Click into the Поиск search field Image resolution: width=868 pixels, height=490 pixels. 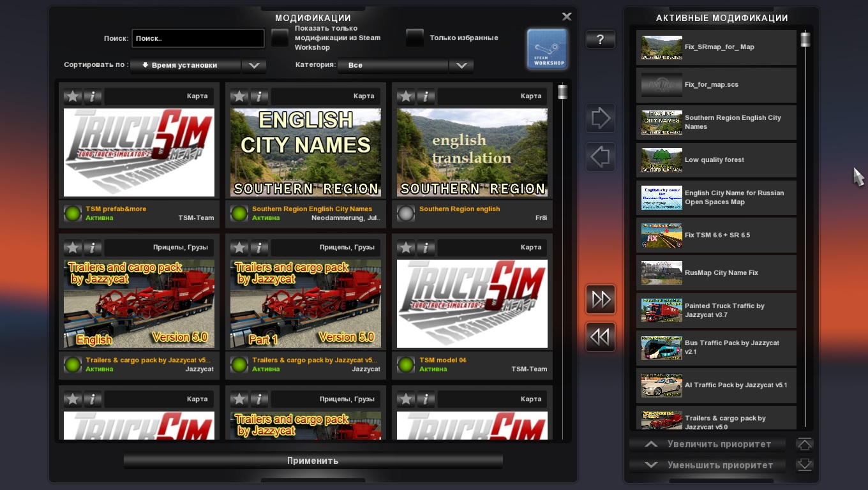point(198,38)
